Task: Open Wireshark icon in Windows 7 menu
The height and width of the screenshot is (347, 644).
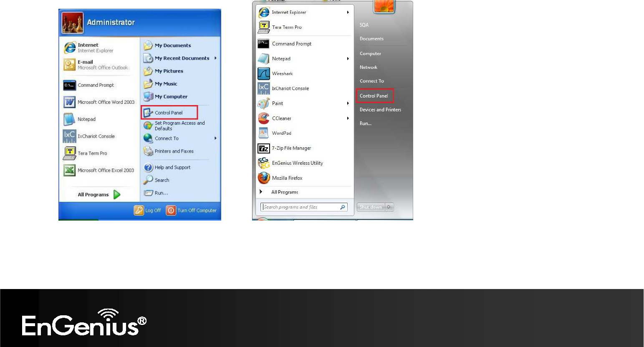Action: (264, 73)
